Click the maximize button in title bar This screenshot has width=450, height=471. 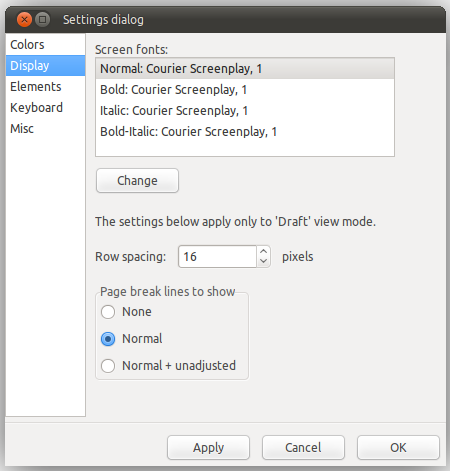point(43,20)
